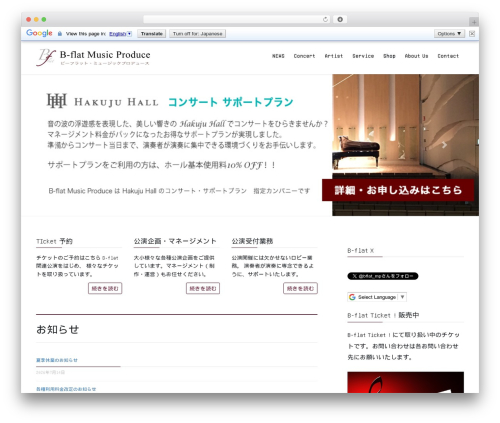
Task: Click the コンサート サポートプラン banner title
Action: [231, 102]
